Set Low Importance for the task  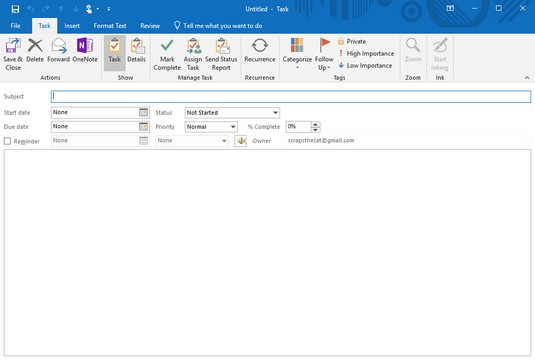click(365, 66)
